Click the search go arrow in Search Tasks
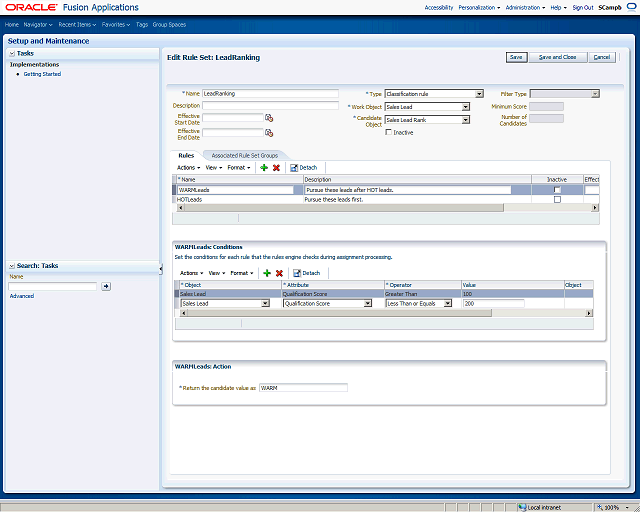 (106, 286)
